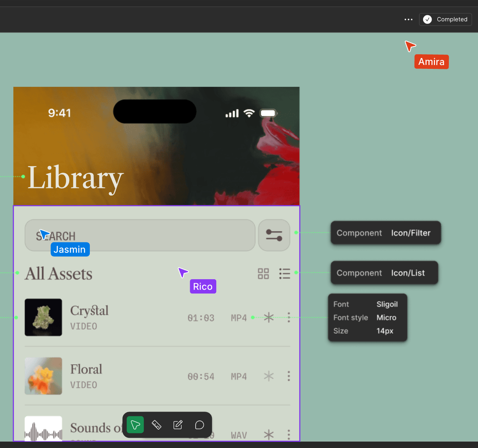Switch to grid view icon
Screen dimensions: 478x448
pos(263,273)
